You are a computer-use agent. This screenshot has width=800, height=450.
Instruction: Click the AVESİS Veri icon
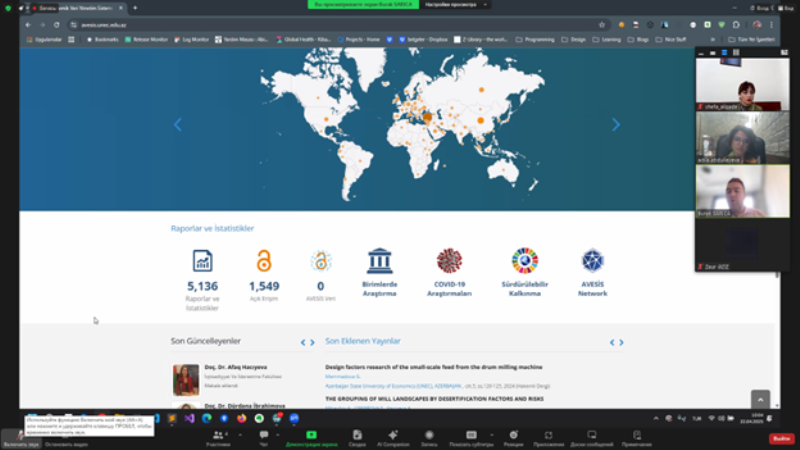pos(321,261)
